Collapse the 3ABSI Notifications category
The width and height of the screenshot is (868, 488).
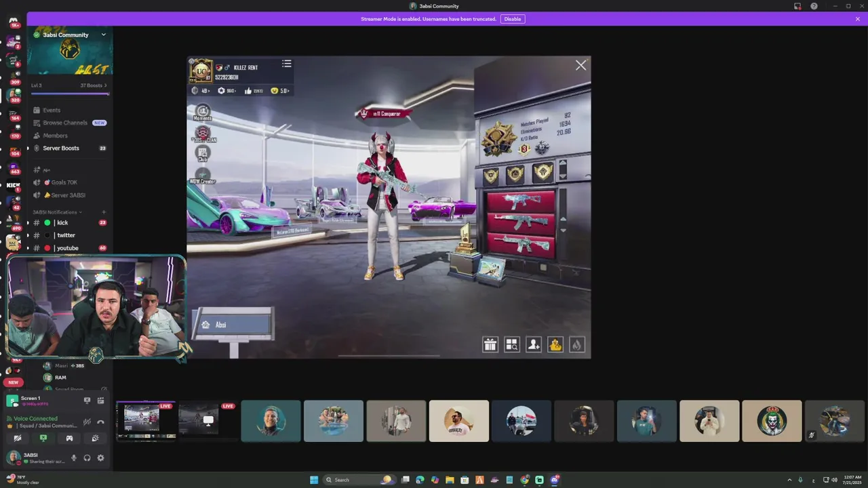pos(56,212)
